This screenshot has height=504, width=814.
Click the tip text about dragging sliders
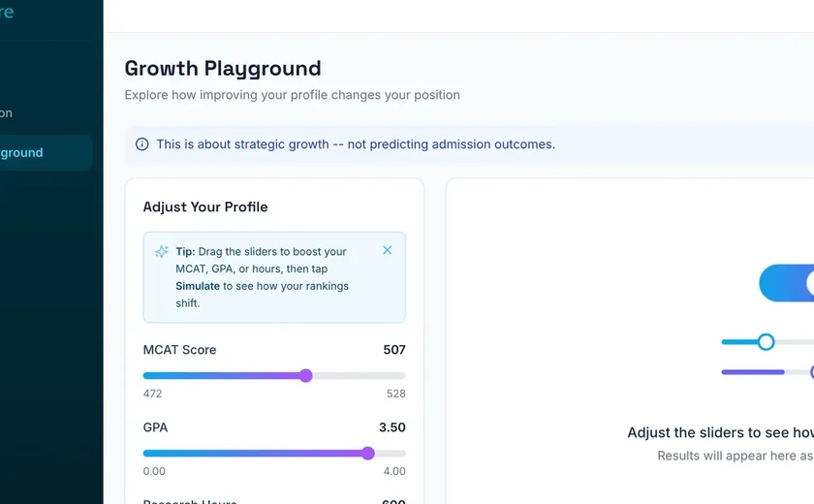263,277
